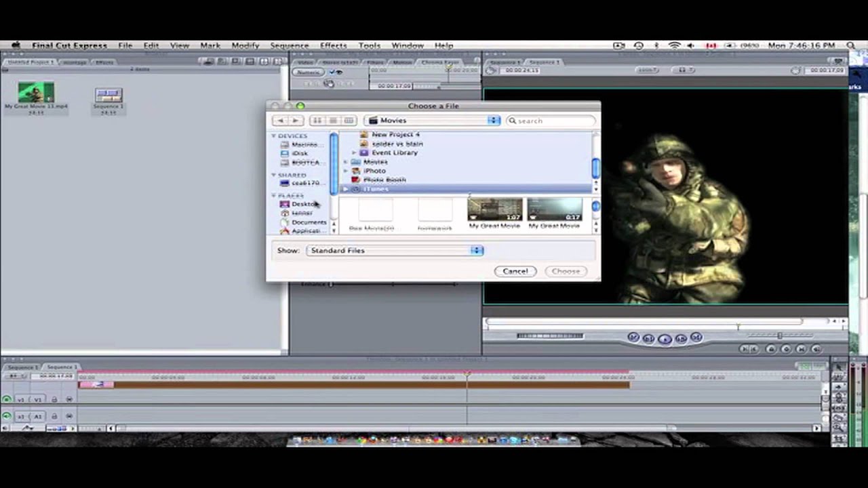
Task: Open the Sequence menu
Action: click(290, 45)
